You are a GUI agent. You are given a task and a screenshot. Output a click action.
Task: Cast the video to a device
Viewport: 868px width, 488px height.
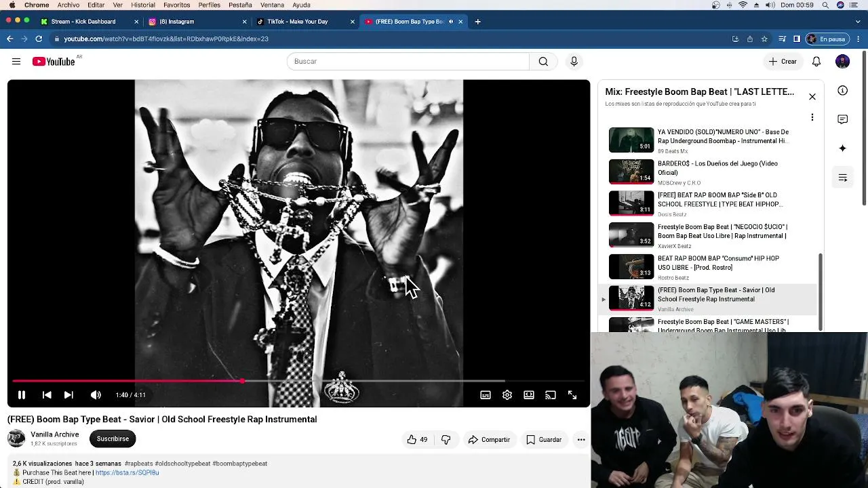coord(551,395)
